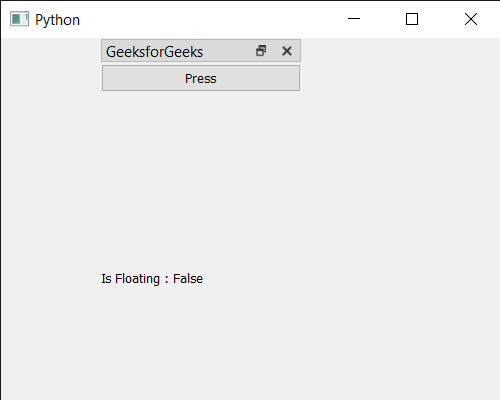The height and width of the screenshot is (400, 500).
Task: Click the "Is Floating : False" label
Action: (x=152, y=279)
